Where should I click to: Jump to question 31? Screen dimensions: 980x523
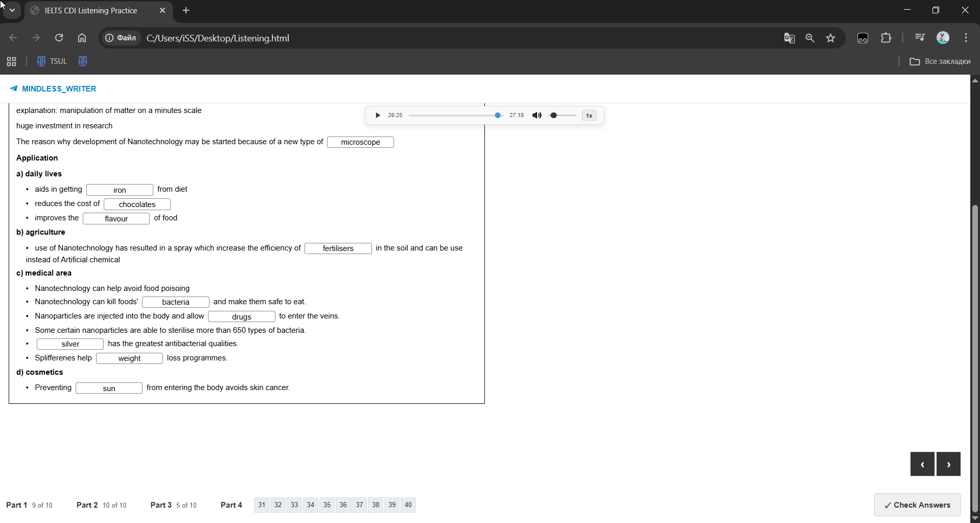point(262,505)
